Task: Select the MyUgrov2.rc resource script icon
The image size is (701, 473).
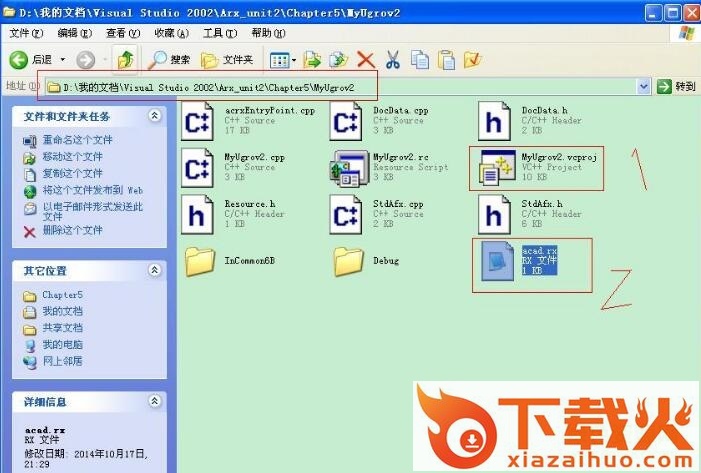Action: click(348, 168)
